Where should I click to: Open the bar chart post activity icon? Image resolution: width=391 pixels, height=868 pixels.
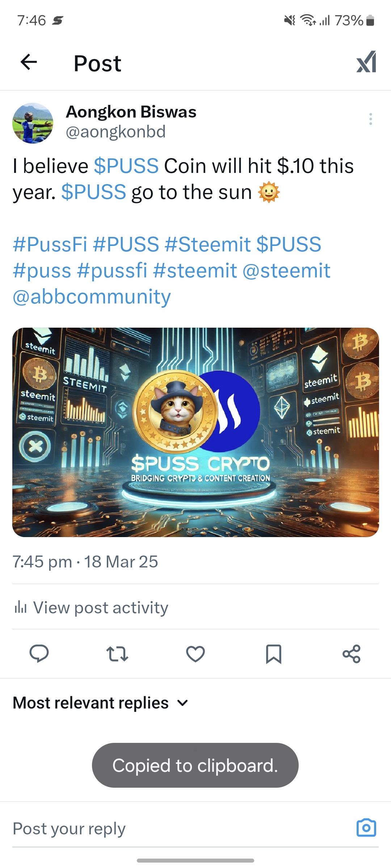coord(21,607)
